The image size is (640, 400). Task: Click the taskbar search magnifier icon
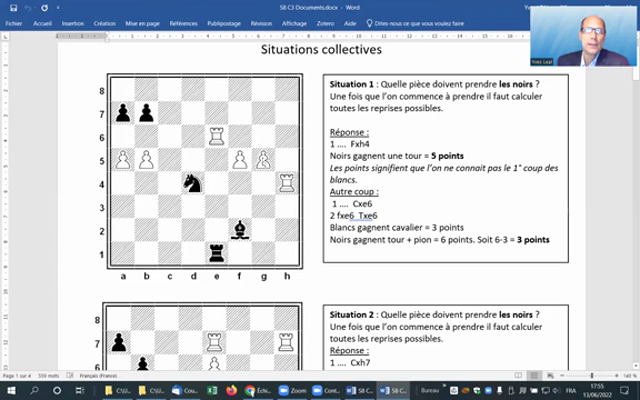click(x=35, y=390)
